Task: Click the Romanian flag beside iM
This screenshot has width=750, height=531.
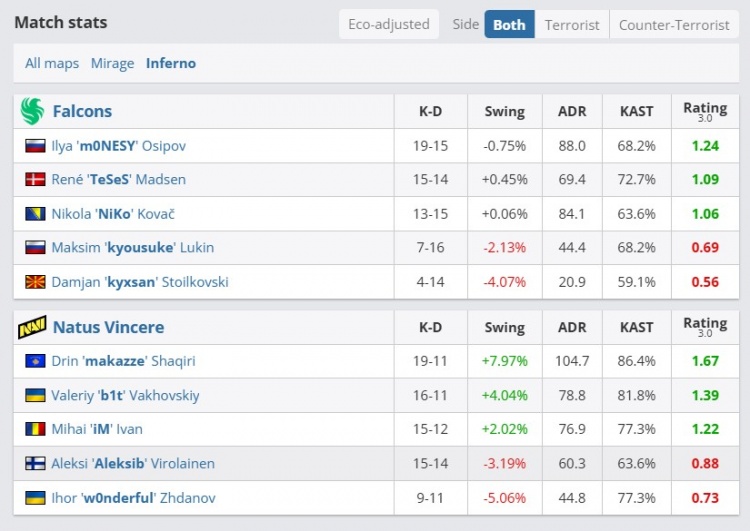Action: (x=35, y=429)
